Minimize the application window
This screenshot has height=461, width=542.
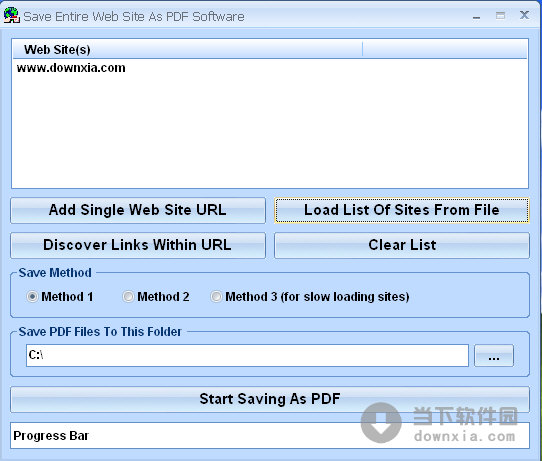click(476, 16)
